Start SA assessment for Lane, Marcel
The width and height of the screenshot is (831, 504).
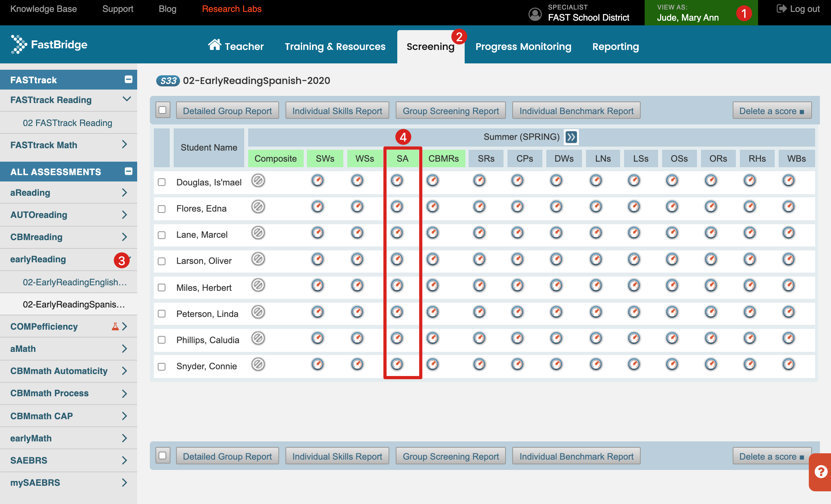(x=397, y=233)
